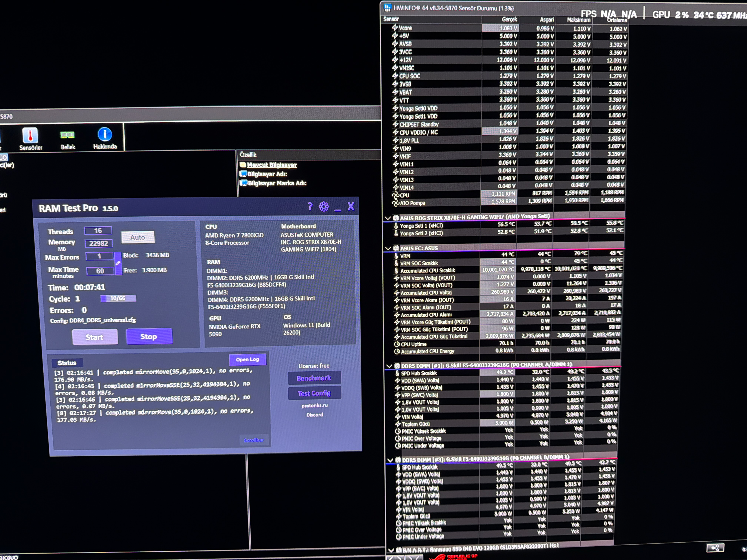This screenshot has width=747, height=560.
Task: Open Test Config in RAM Test Pro
Action: [314, 393]
